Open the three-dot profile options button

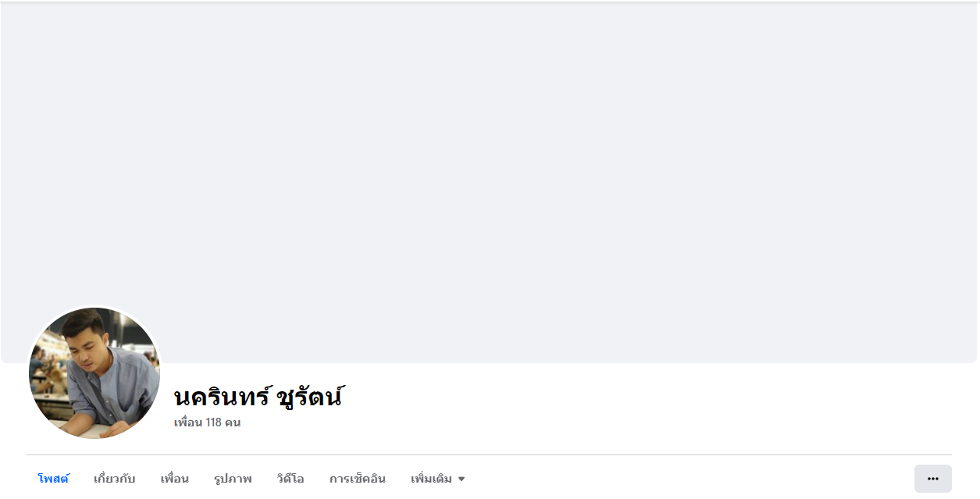pyautogui.click(x=932, y=479)
